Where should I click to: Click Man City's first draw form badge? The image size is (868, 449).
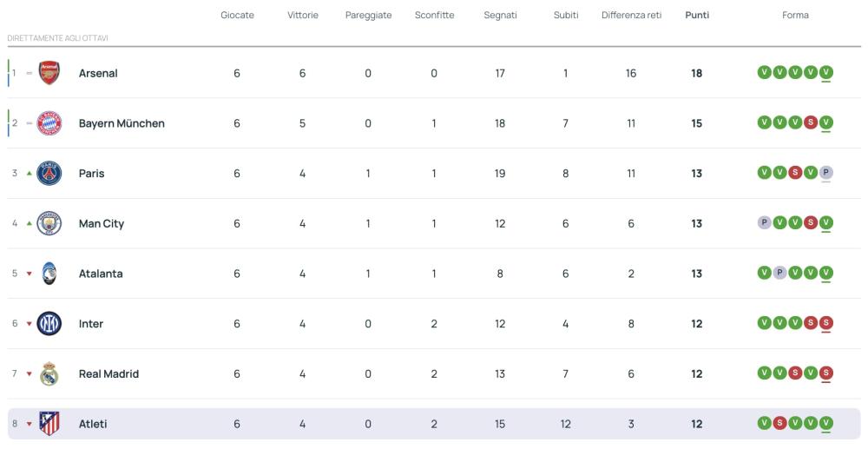pyautogui.click(x=764, y=223)
